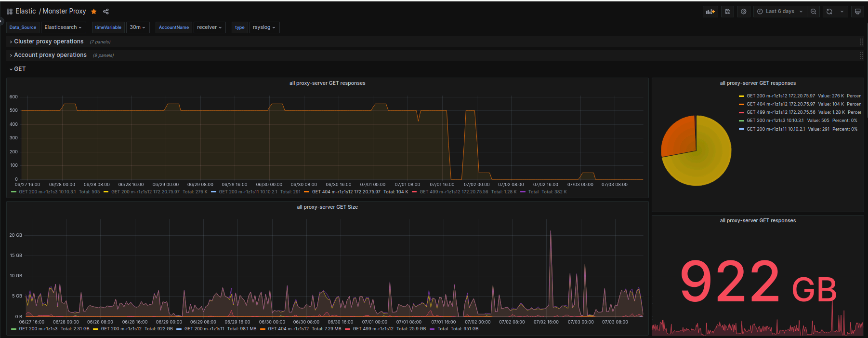Save the dashboard with the disk icon
The width and height of the screenshot is (868, 338).
(727, 12)
